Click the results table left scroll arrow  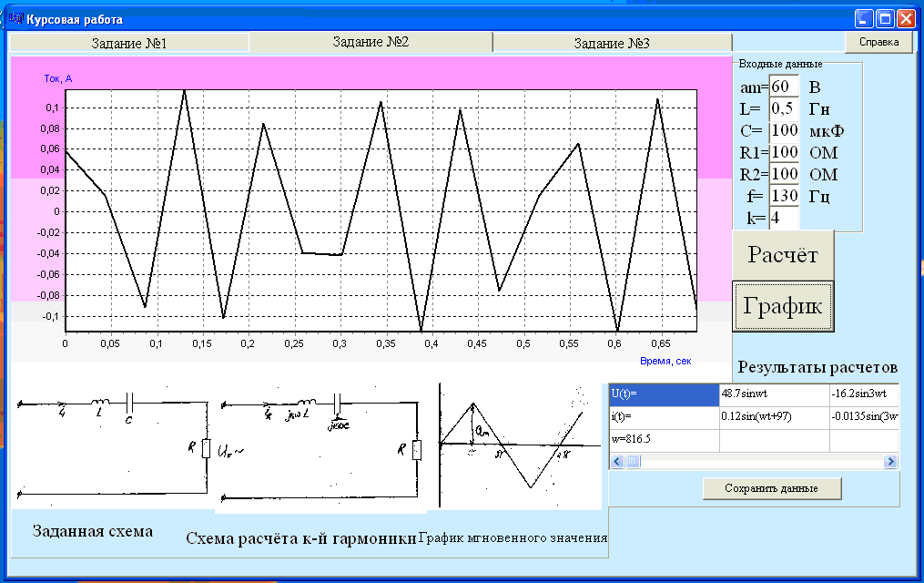(x=617, y=462)
